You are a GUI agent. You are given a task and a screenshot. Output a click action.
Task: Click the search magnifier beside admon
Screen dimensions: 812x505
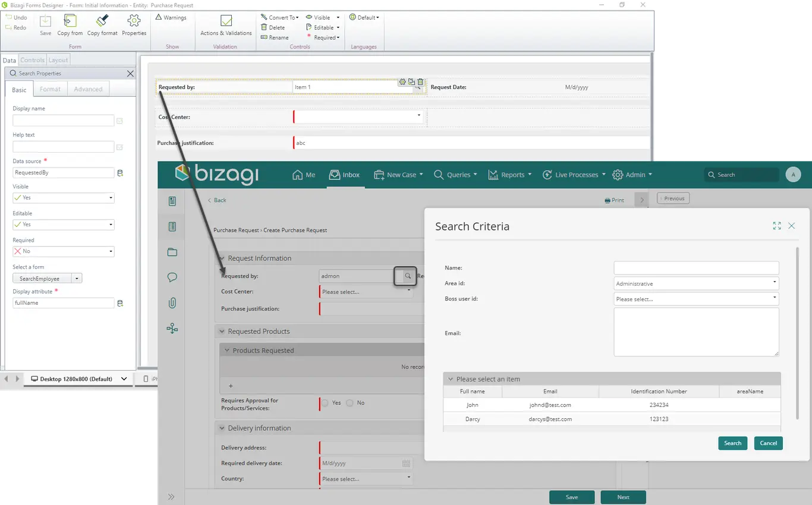click(408, 276)
